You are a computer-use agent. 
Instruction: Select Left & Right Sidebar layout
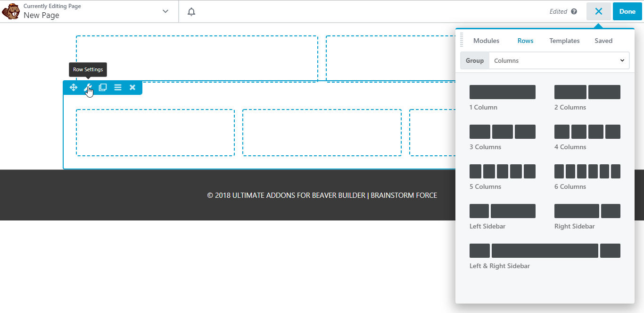pyautogui.click(x=545, y=251)
